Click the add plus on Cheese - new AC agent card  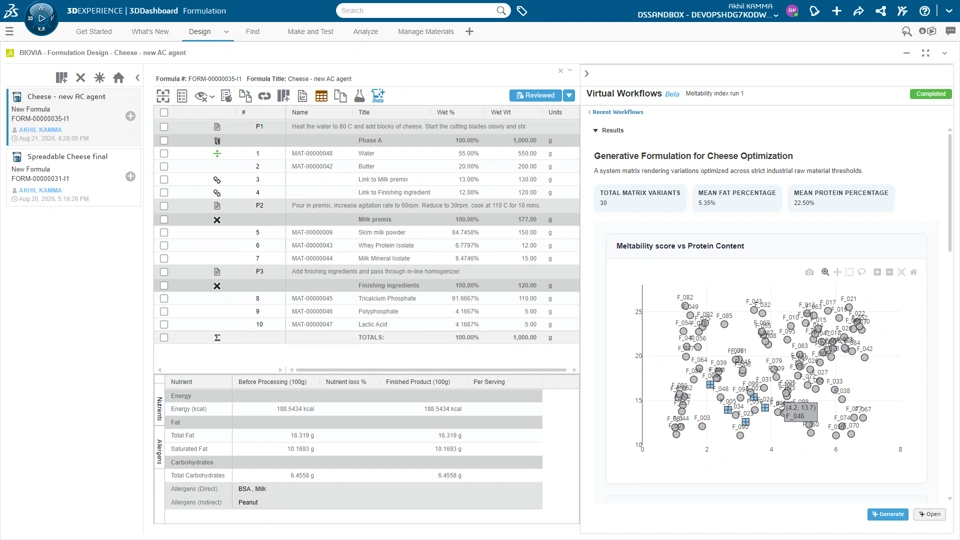130,116
